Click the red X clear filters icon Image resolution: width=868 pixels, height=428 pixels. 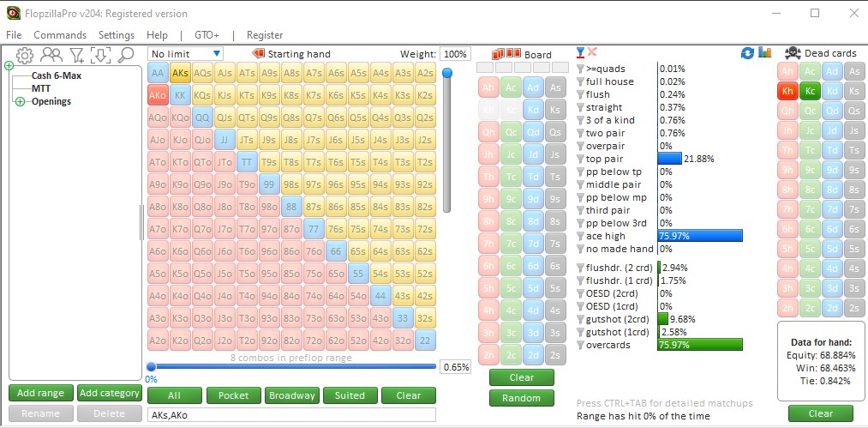tap(592, 52)
